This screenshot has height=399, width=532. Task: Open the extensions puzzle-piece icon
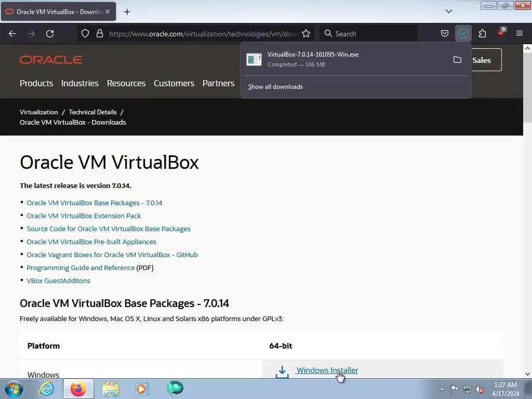pyautogui.click(x=482, y=34)
